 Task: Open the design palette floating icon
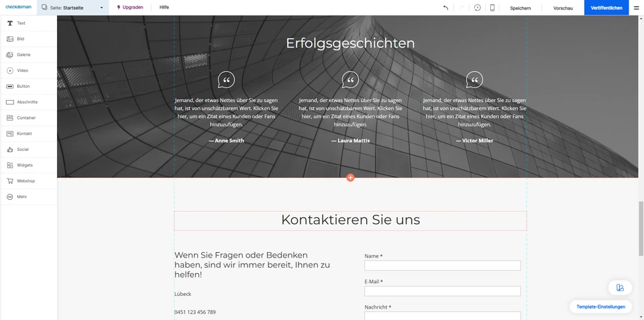click(620, 288)
